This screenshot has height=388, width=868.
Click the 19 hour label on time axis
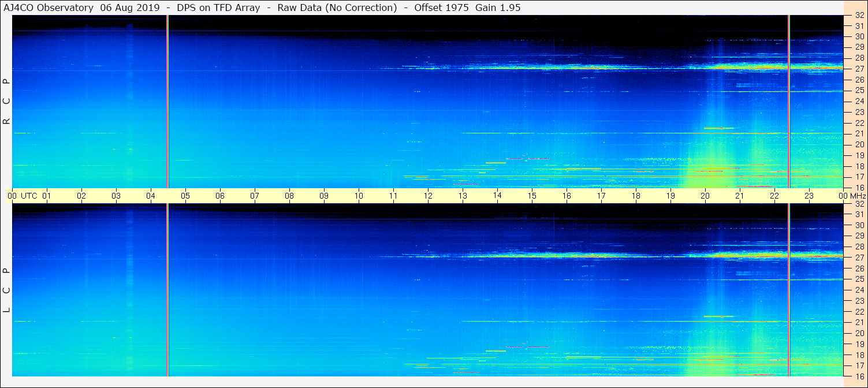(670, 196)
